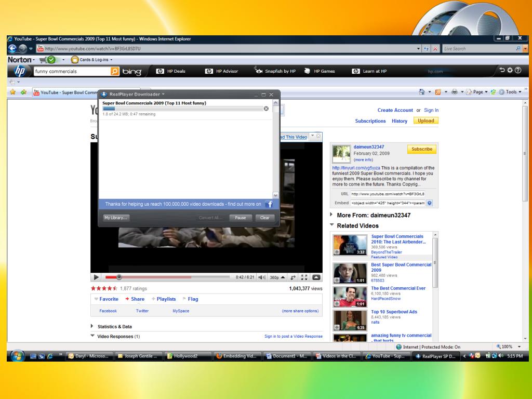Image resolution: width=532 pixels, height=399 pixels.
Task: Open the Page menu dropdown
Action: (x=477, y=91)
